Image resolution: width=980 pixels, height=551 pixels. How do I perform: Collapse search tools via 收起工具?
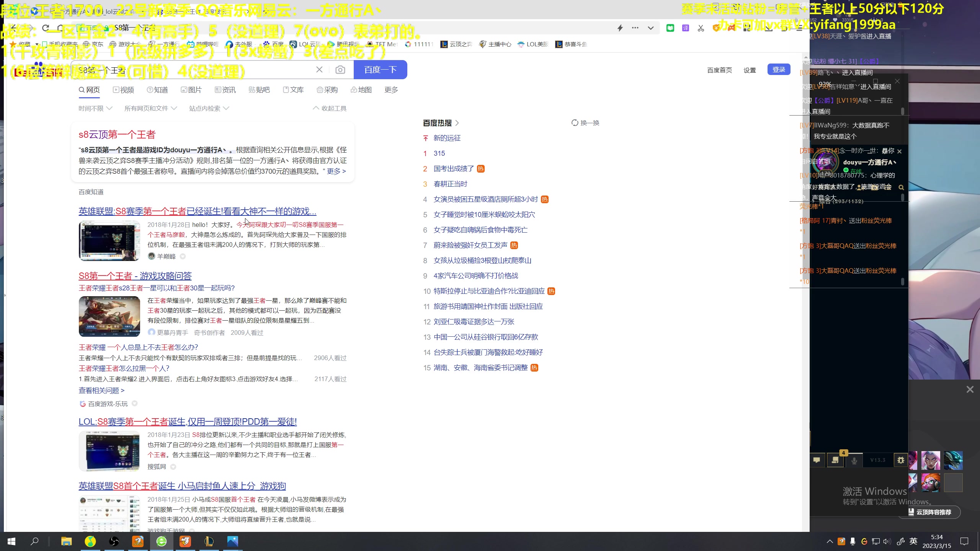pyautogui.click(x=330, y=109)
